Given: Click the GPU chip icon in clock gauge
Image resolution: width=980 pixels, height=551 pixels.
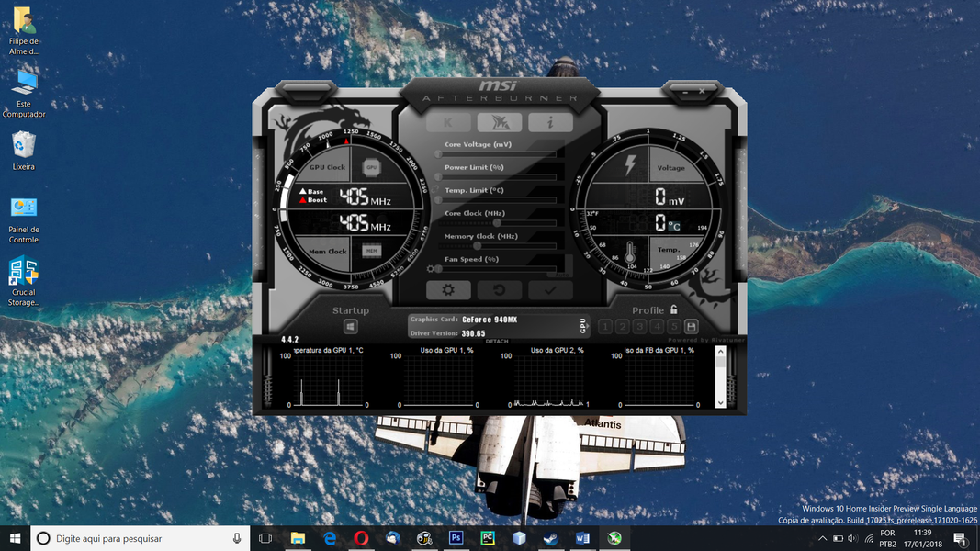Looking at the screenshot, I should [x=372, y=167].
